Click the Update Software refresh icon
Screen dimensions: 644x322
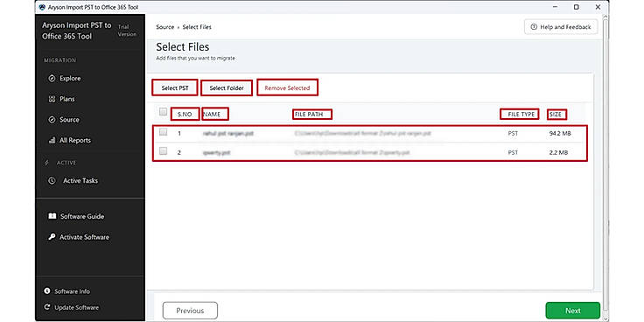click(x=47, y=307)
